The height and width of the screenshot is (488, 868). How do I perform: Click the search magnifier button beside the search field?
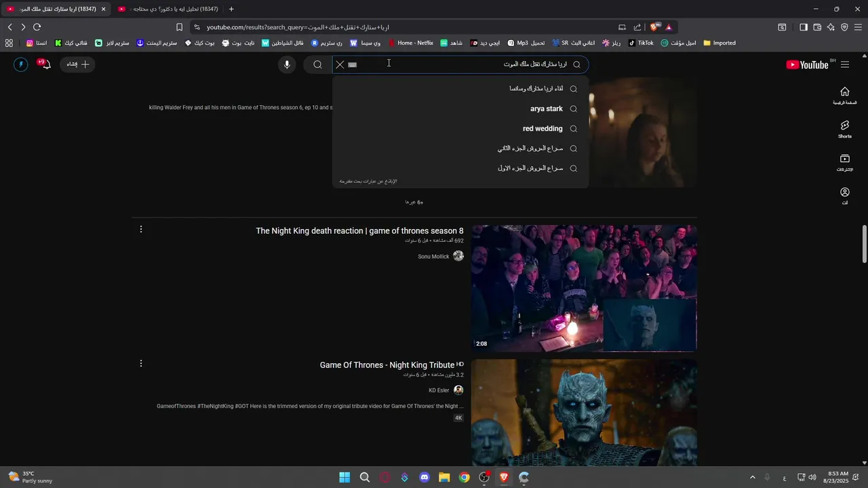tap(317, 64)
